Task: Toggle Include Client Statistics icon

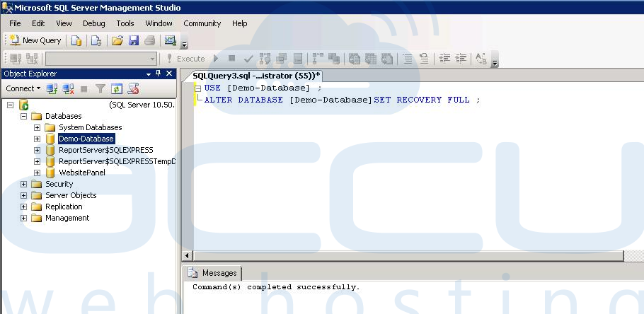Action: click(334, 59)
